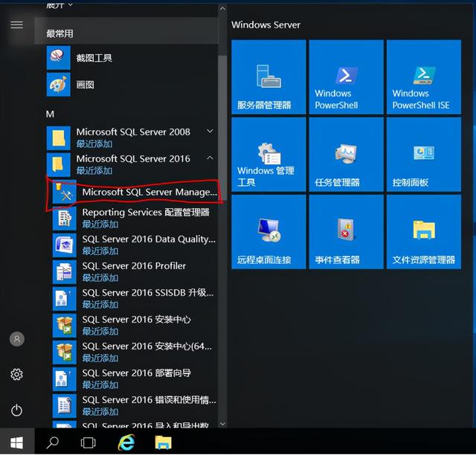Click scroll up arrow of app list
Screen dimensions: 476x455
[222, 8]
